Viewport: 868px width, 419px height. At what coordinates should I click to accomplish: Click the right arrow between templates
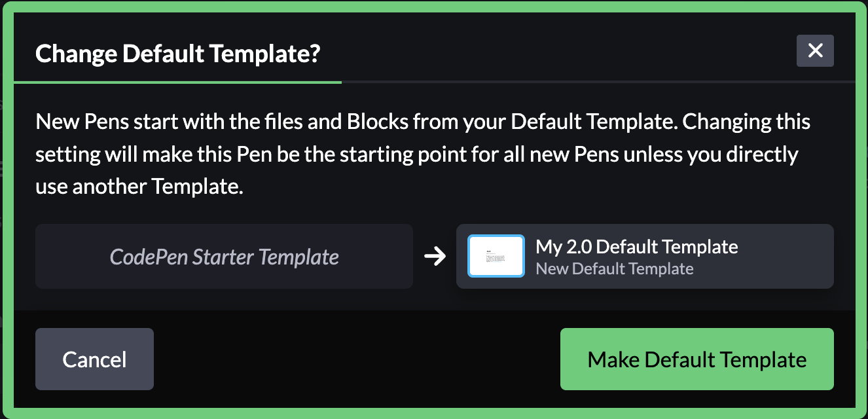(x=435, y=257)
